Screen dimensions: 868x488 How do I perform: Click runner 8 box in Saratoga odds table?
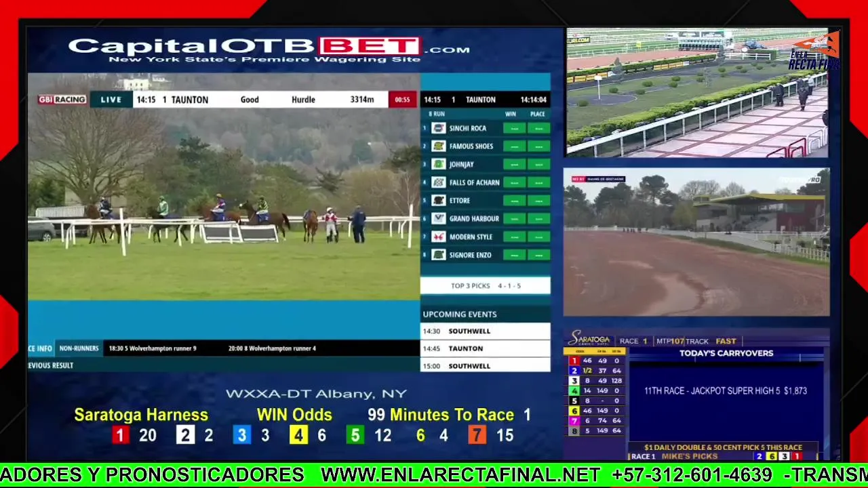tap(574, 431)
